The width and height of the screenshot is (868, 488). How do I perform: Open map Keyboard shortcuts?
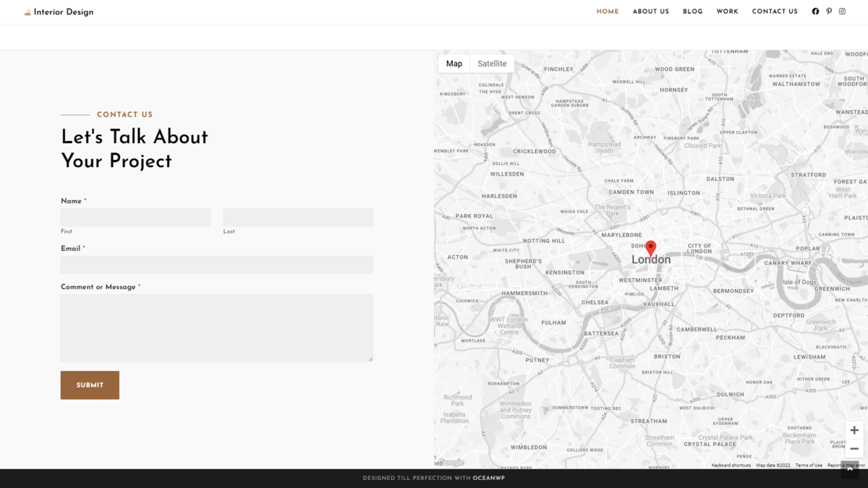(x=731, y=466)
